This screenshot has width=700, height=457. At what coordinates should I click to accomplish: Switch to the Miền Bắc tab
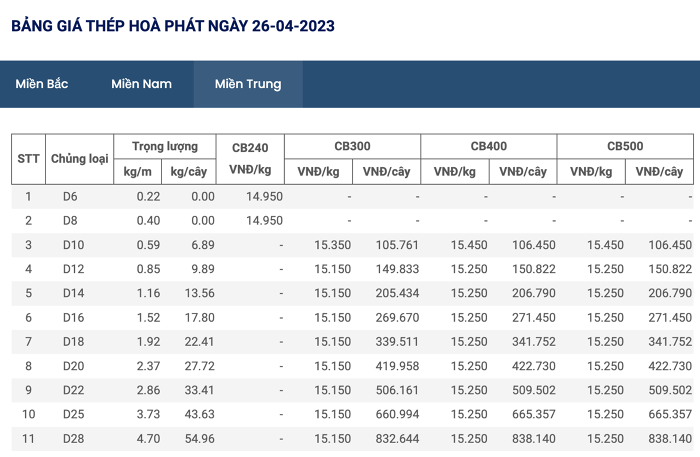[42, 84]
